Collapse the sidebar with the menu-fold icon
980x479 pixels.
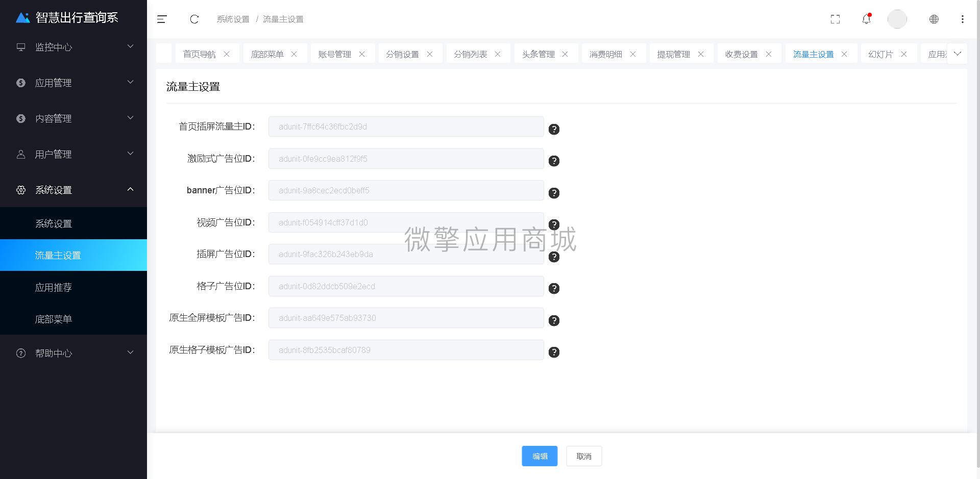tap(162, 19)
